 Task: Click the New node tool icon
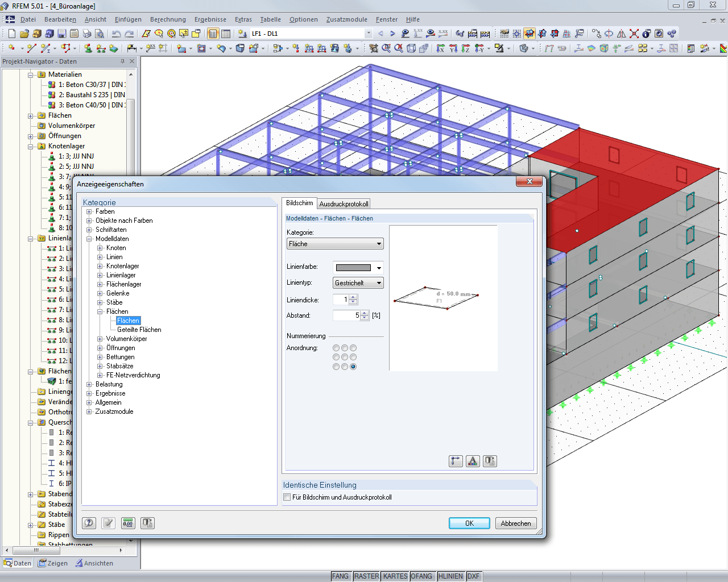coord(11,48)
